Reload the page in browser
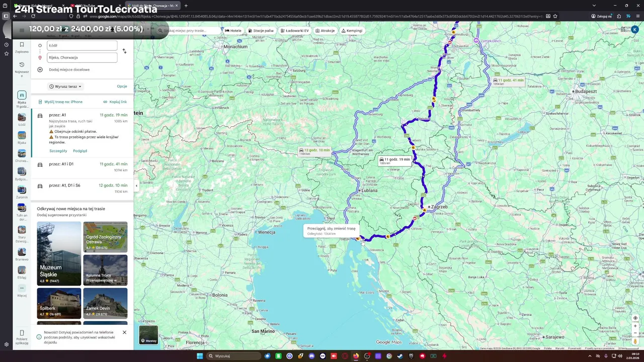This screenshot has width=644, height=362. point(33,16)
